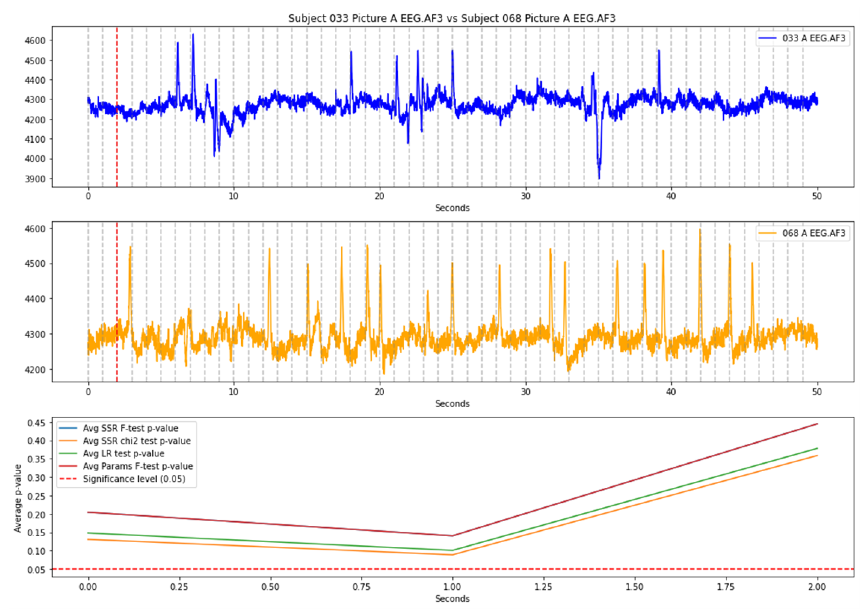Click 'Avg Params F-test p-value' legend entry
This screenshot has height=616, width=864.
(138, 466)
